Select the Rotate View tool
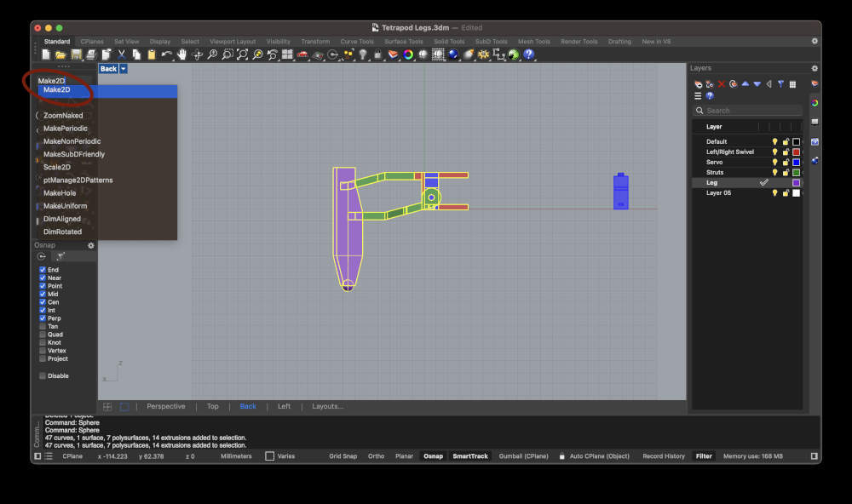Screen dimensions: 852x504 [198, 54]
